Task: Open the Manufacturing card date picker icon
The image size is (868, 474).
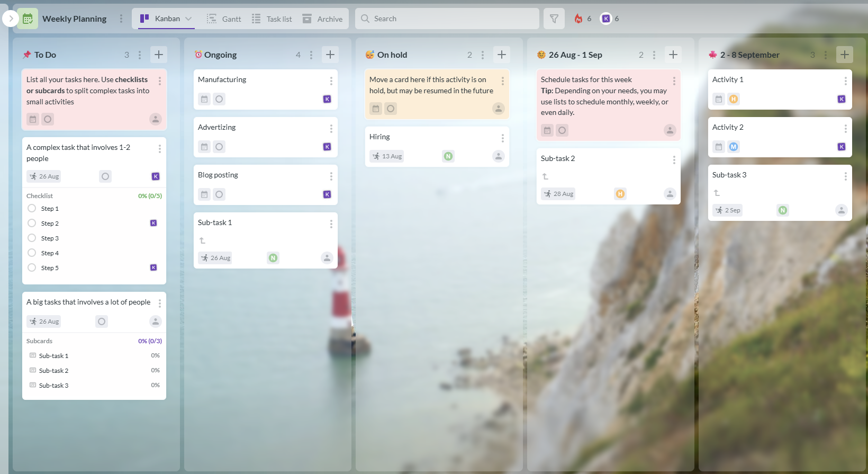Action: pyautogui.click(x=204, y=99)
